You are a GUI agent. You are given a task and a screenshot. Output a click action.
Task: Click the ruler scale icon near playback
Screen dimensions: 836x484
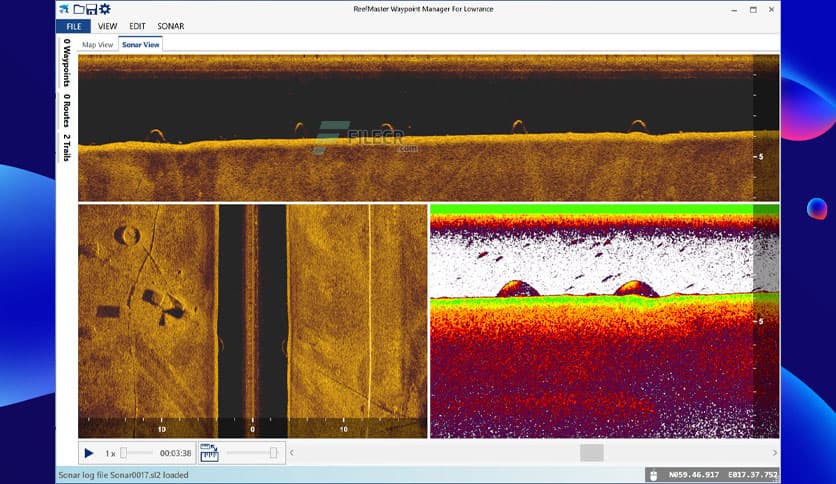[x=209, y=453]
